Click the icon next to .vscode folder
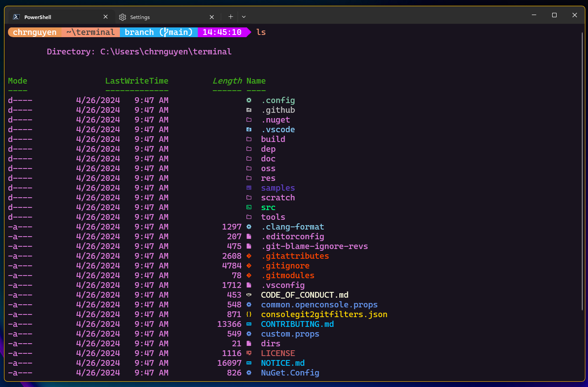This screenshot has width=588, height=387. (x=249, y=130)
